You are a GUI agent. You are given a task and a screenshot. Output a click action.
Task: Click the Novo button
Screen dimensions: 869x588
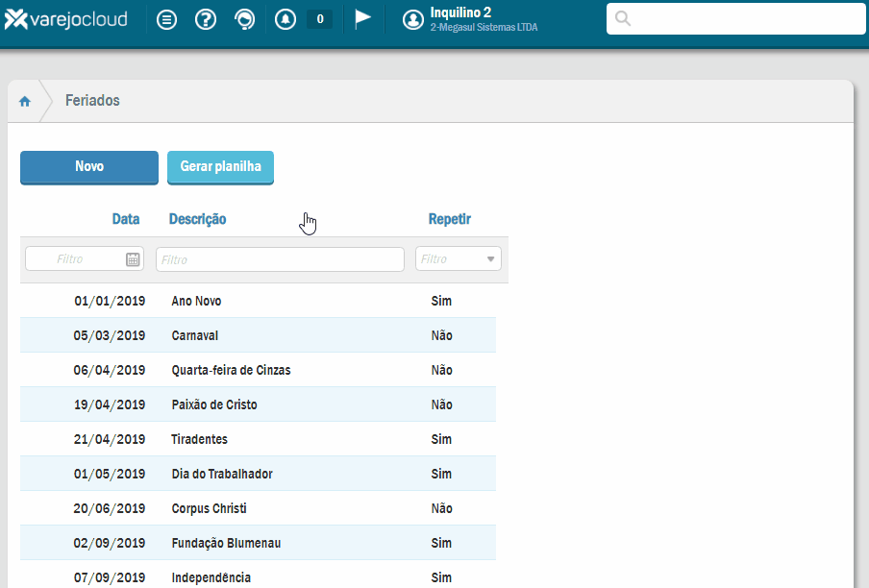click(89, 166)
